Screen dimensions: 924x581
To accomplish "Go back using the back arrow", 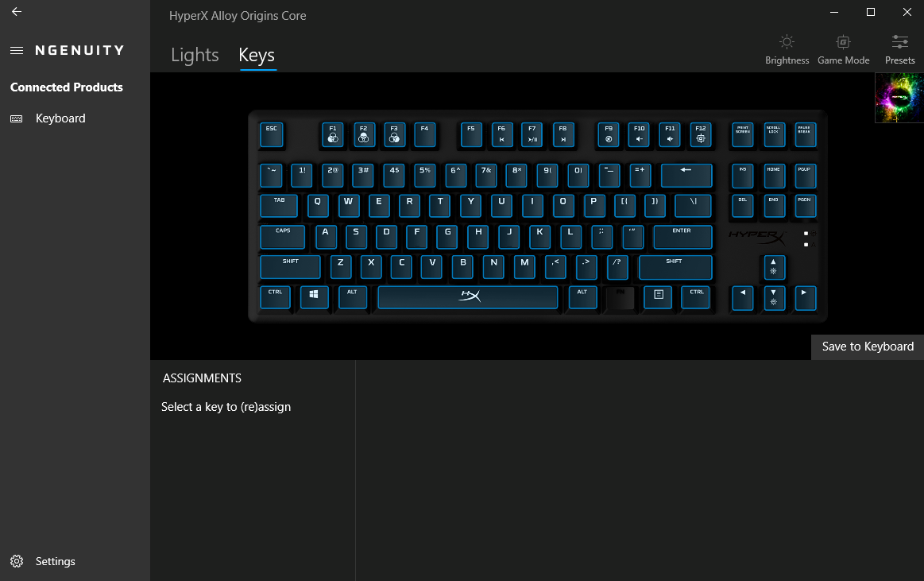I will (17, 12).
